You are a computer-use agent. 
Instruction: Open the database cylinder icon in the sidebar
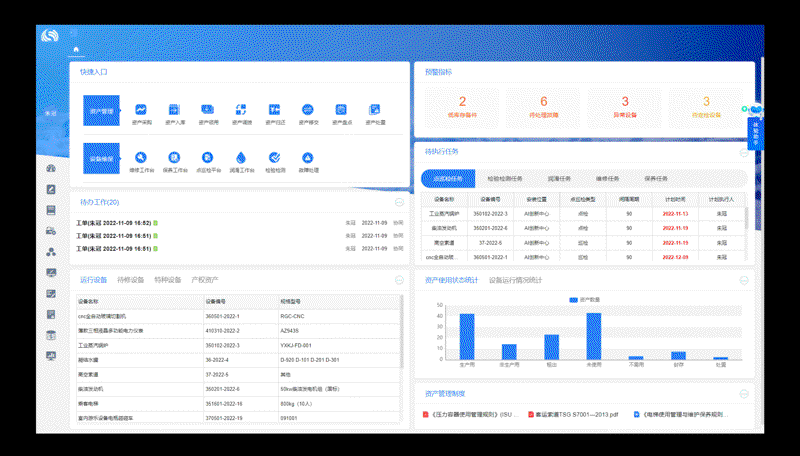point(51,336)
